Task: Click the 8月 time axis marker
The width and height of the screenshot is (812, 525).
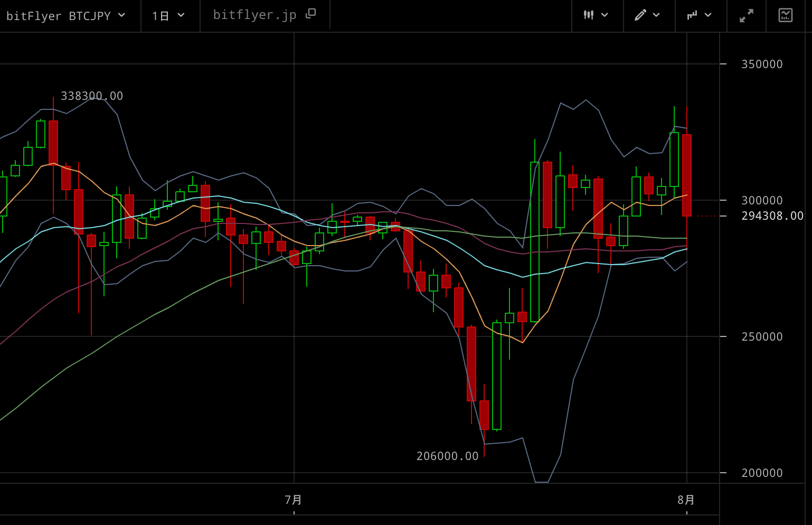Action: (x=686, y=500)
